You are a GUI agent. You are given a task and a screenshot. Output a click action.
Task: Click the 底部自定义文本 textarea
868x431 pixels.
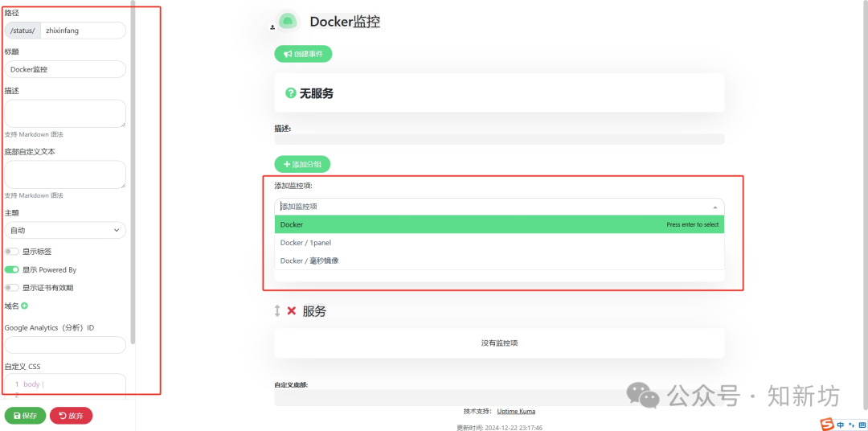pos(65,174)
